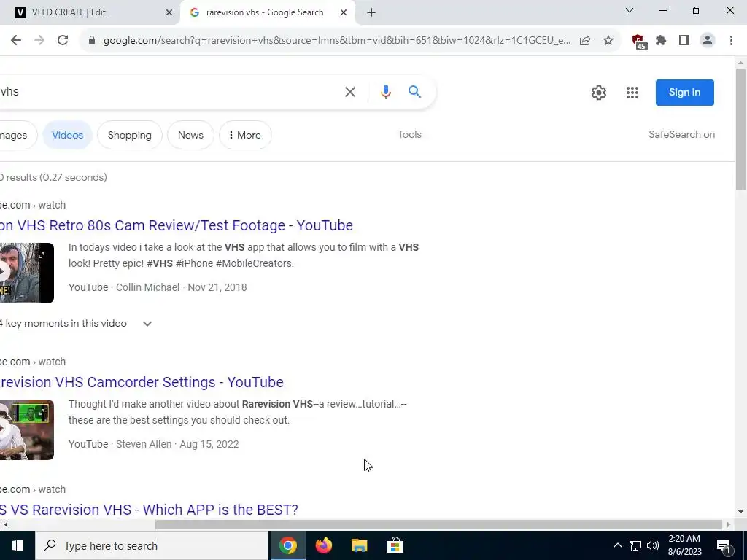
Task: Open the VHS Retro 80s Cam Review video
Action: pyautogui.click(x=177, y=225)
